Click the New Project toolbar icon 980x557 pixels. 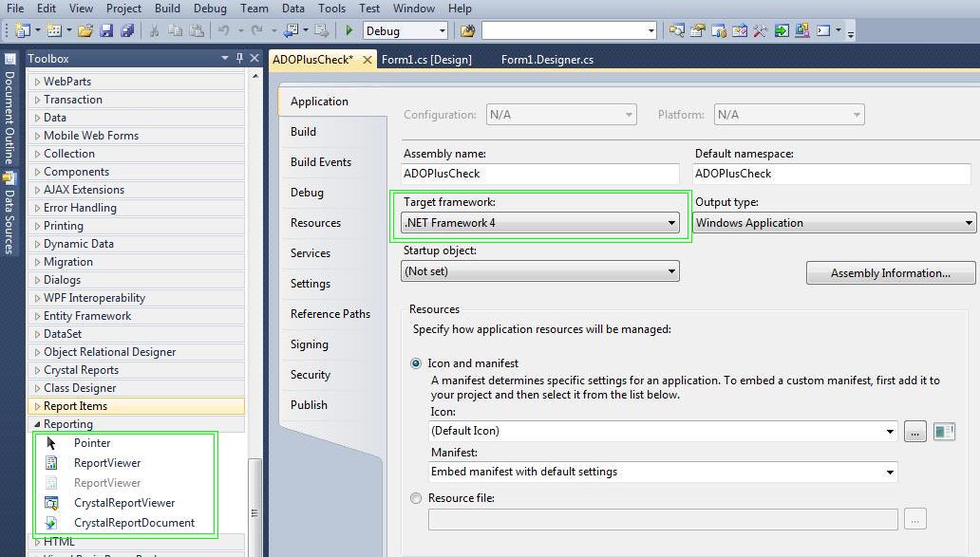click(x=23, y=30)
